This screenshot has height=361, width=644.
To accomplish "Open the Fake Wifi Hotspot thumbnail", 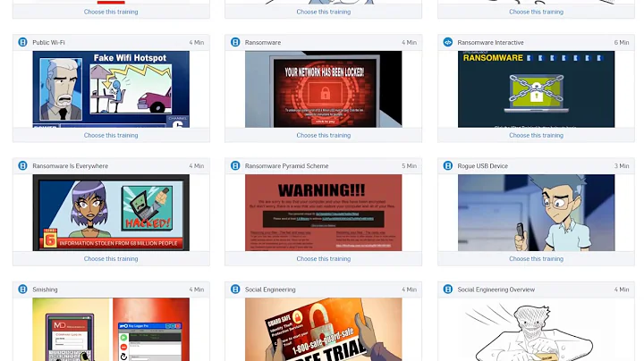I will pyautogui.click(x=111, y=89).
